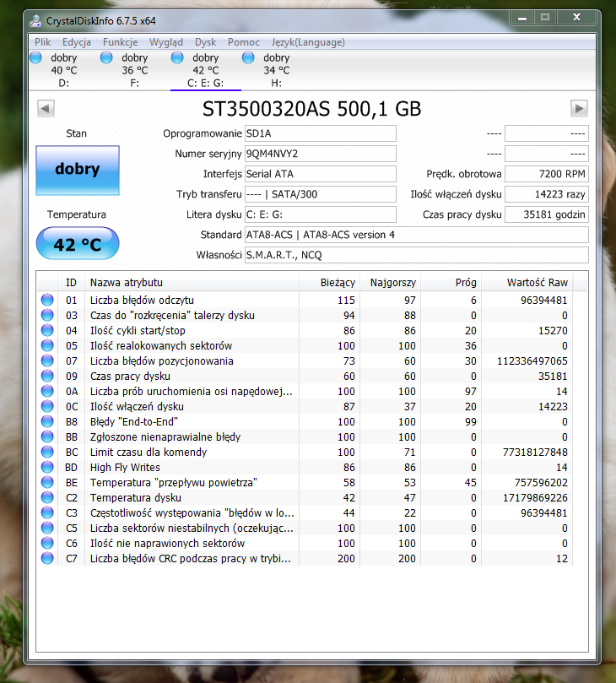Click status orb of attribute BC
The image size is (616, 683).
[x=47, y=452]
